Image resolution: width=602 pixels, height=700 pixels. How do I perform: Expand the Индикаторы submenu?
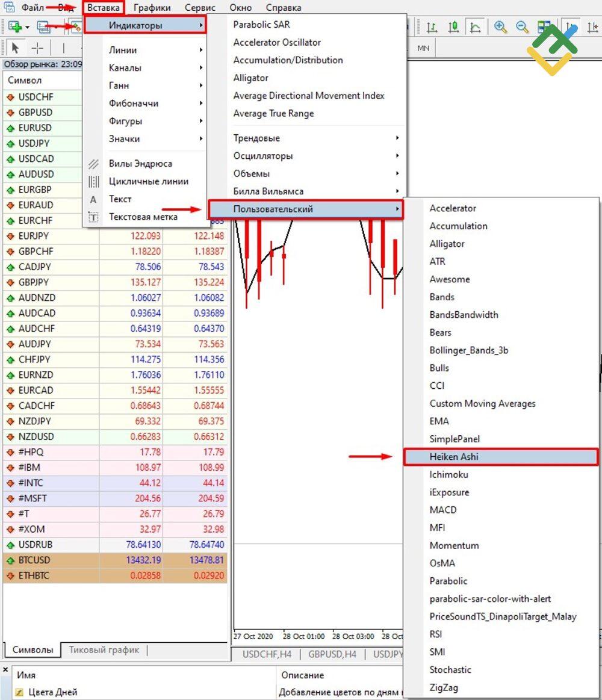tap(145, 25)
